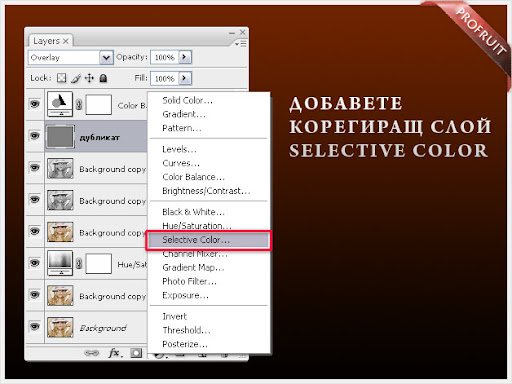Select the дубликат layer name
512x384 pixels.
coord(99,137)
